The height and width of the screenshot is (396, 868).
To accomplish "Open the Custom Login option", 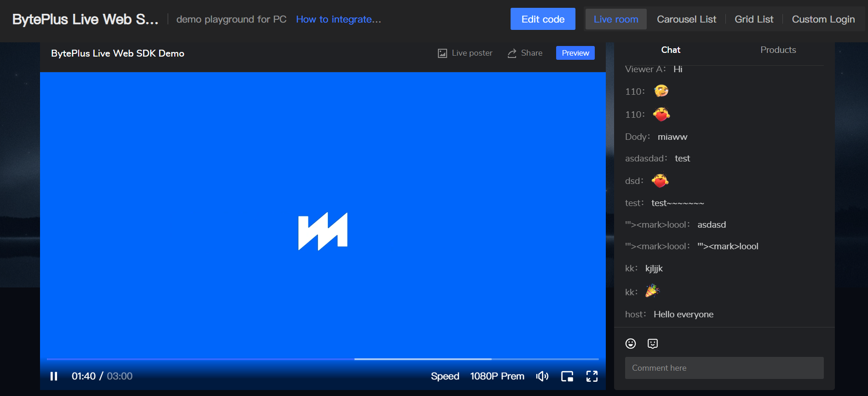I will pyautogui.click(x=823, y=19).
